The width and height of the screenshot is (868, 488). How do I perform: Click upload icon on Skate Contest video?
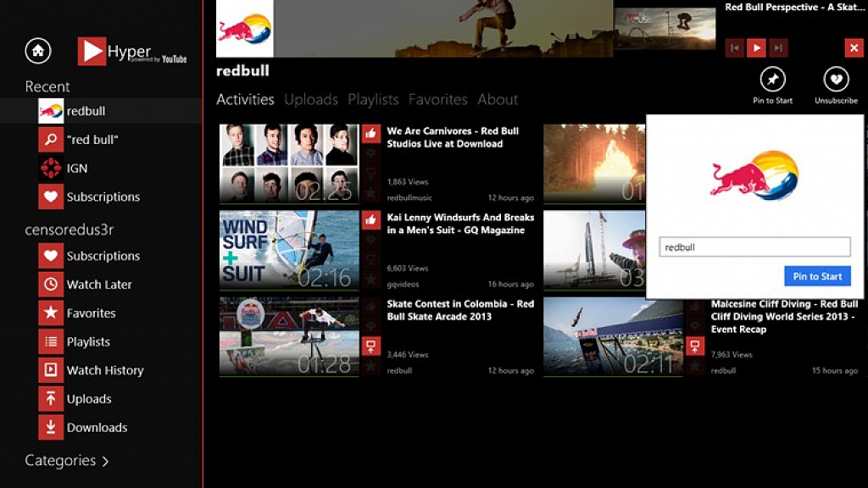(x=371, y=347)
